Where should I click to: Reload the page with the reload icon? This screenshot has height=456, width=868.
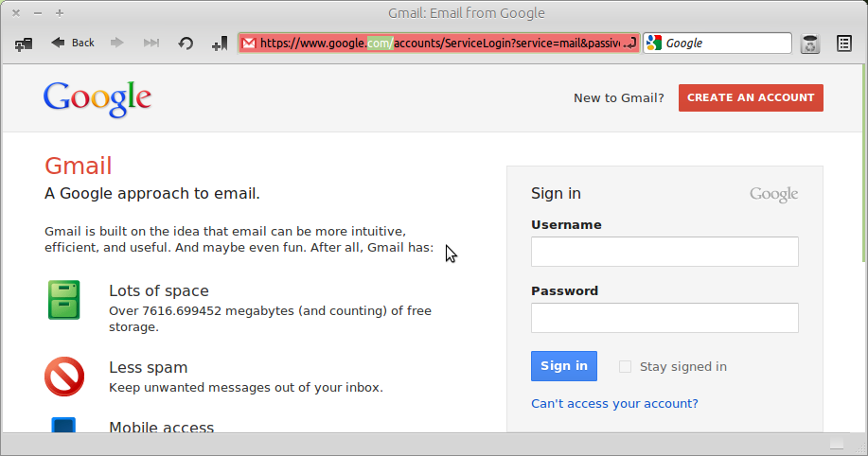186,44
